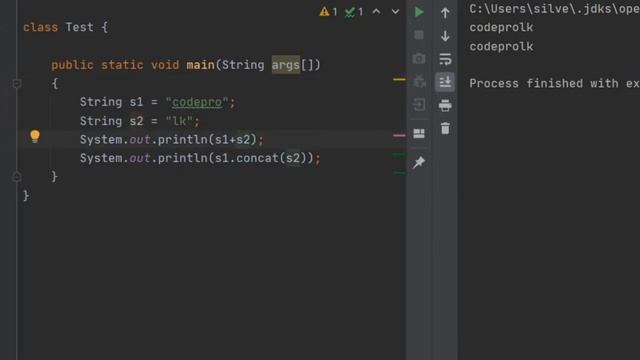The width and height of the screenshot is (640, 360).
Task: Toggle scroll to end of console
Action: pos(445,82)
